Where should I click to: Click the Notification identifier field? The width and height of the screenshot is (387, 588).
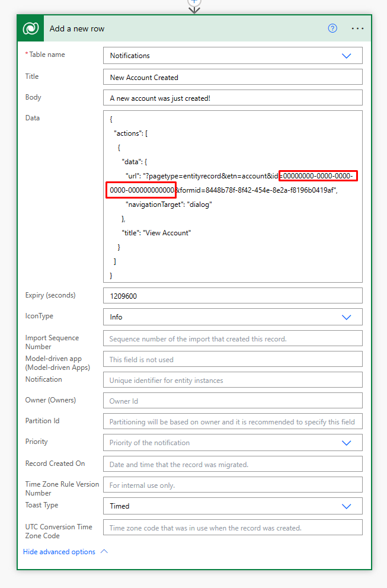[x=233, y=380]
